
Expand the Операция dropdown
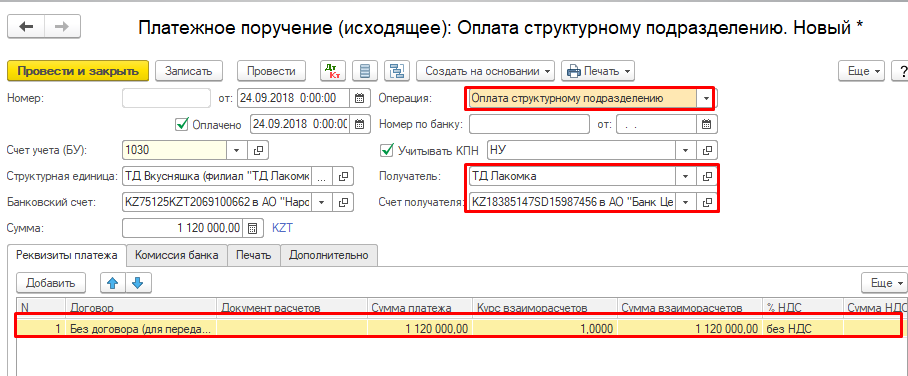point(706,98)
